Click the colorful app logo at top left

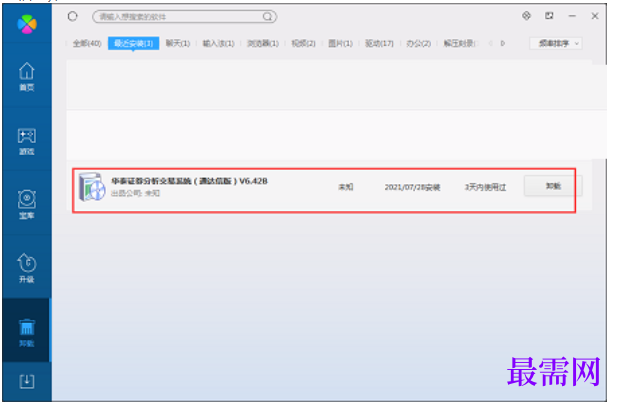27,24
